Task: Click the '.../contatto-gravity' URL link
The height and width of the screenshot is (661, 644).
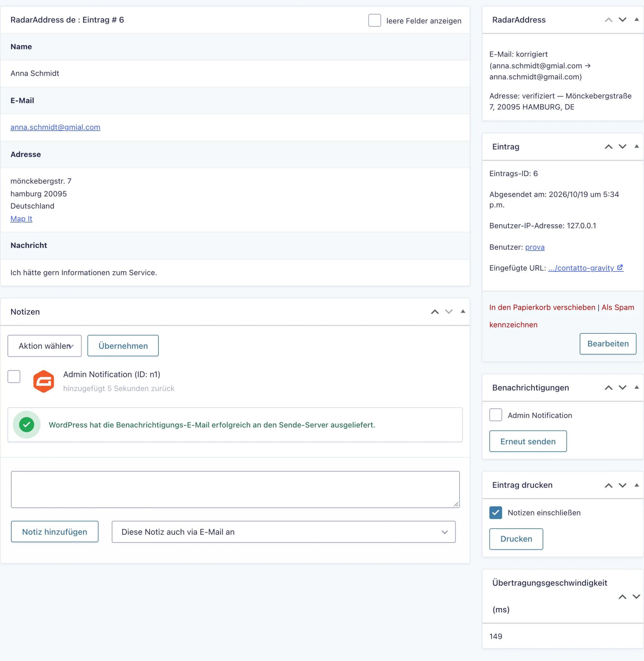Action: click(x=581, y=268)
